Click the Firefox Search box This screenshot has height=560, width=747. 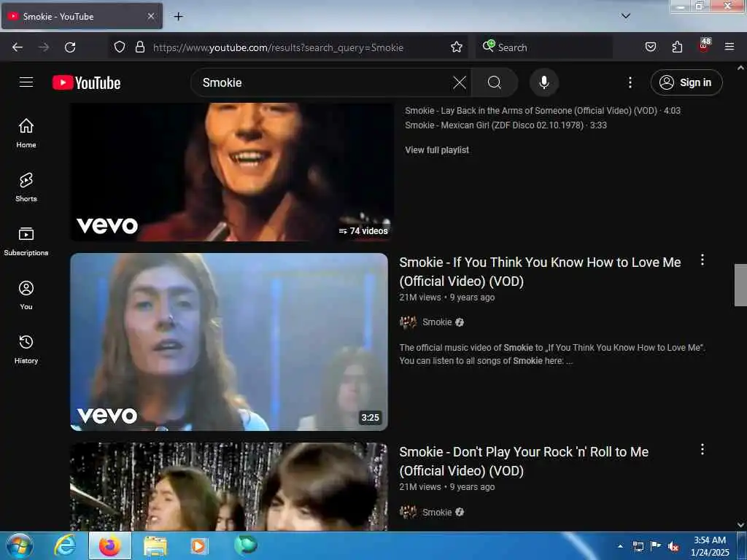point(544,47)
